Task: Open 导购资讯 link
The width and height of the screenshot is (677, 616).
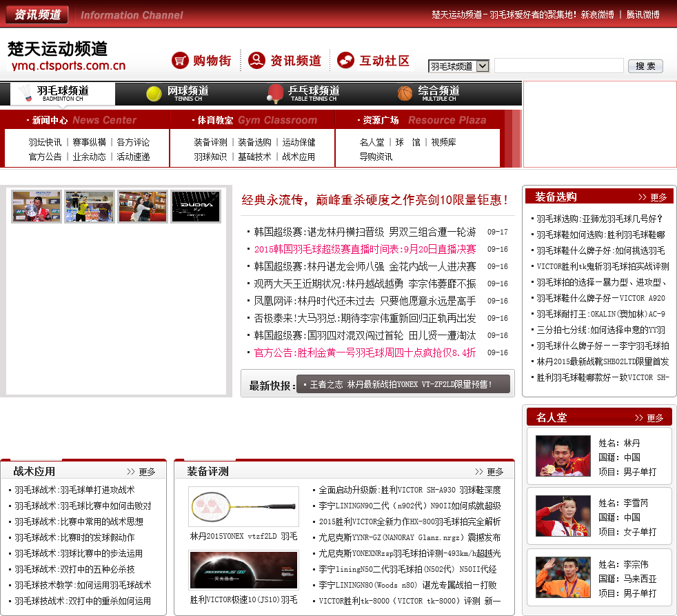Action: [376, 157]
